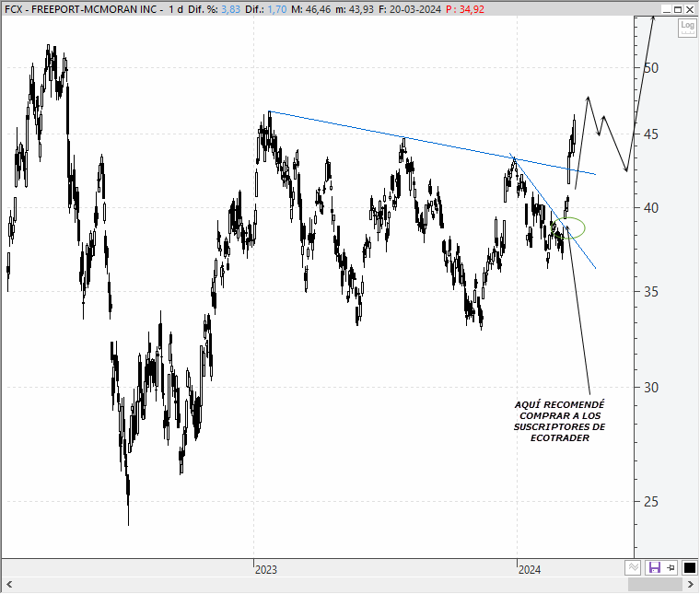Screen dimensions: 700x594
Task: Click the m: 43,93 minimum value
Action: pyautogui.click(x=355, y=9)
